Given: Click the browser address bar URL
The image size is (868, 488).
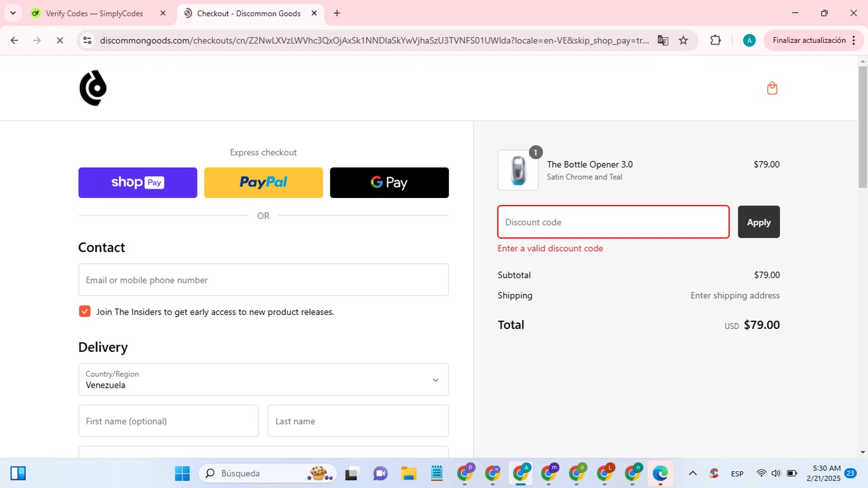Looking at the screenshot, I should click(x=374, y=41).
